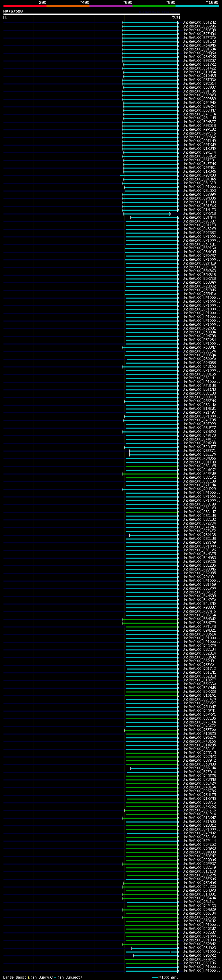222x980 pixels.
Task: Select hit label UniRef100_P62084
Action: 199,340
